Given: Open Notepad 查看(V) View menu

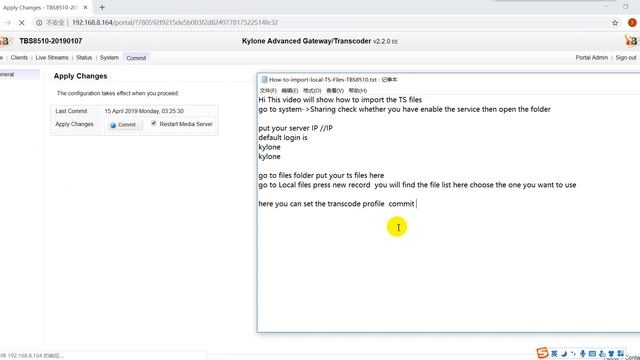Looking at the screenshot, I should [x=335, y=91].
